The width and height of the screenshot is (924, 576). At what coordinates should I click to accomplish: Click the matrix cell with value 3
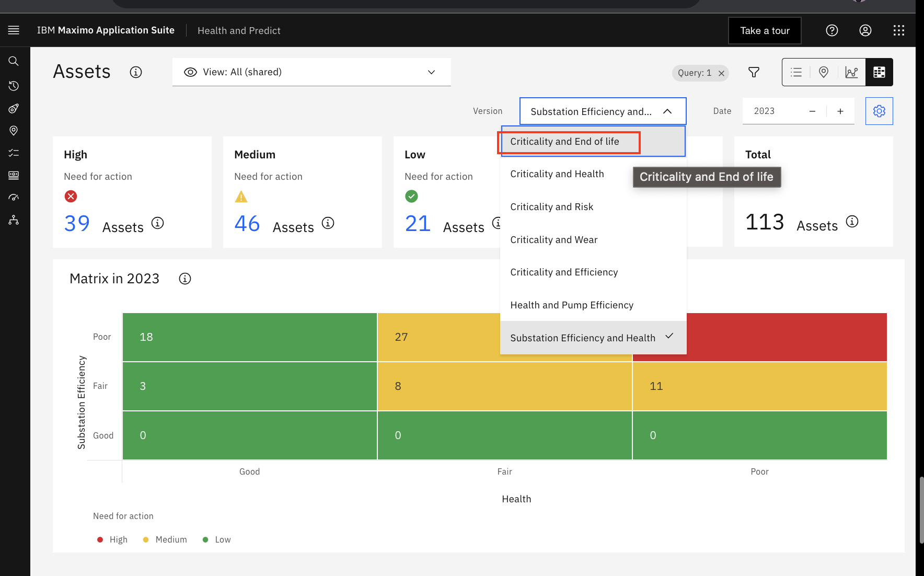click(250, 386)
